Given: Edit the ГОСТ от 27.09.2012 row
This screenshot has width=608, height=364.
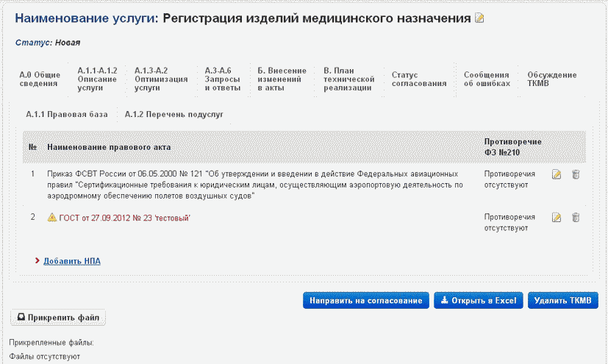Looking at the screenshot, I should [x=557, y=218].
